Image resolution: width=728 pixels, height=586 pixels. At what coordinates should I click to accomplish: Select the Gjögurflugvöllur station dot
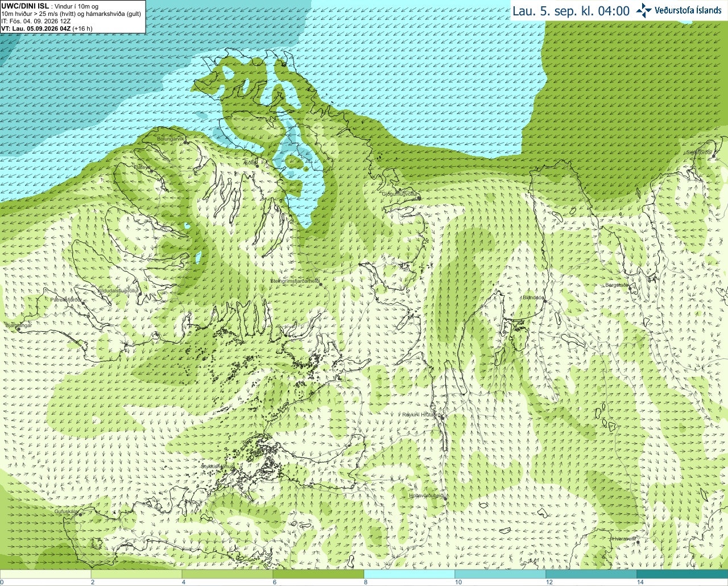(x=418, y=197)
